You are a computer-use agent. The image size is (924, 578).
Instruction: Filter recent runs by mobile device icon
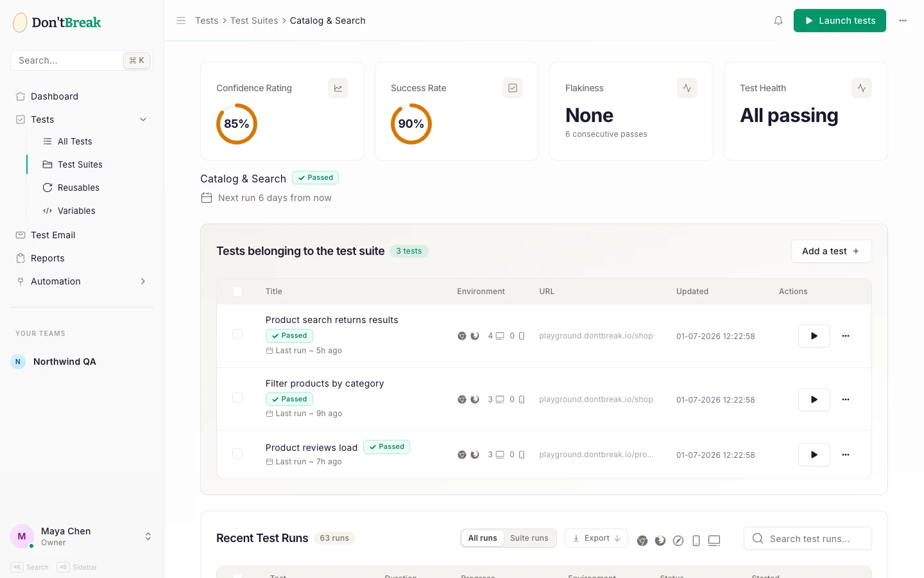coord(696,541)
